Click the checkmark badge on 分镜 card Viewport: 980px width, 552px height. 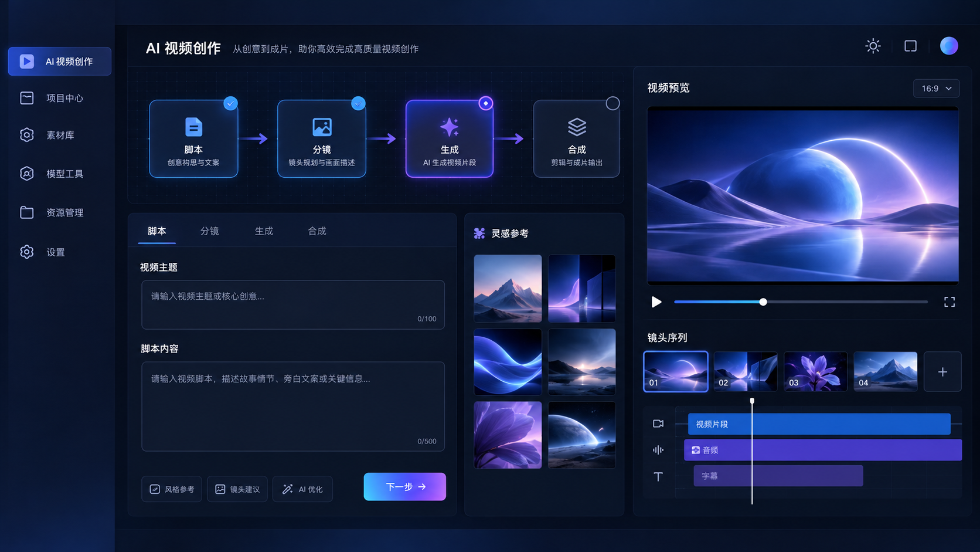point(358,103)
